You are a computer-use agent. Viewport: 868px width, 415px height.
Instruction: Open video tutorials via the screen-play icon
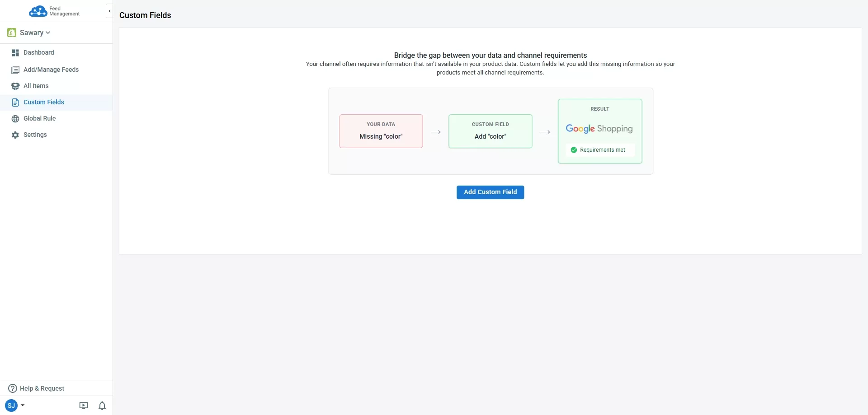[x=83, y=406]
